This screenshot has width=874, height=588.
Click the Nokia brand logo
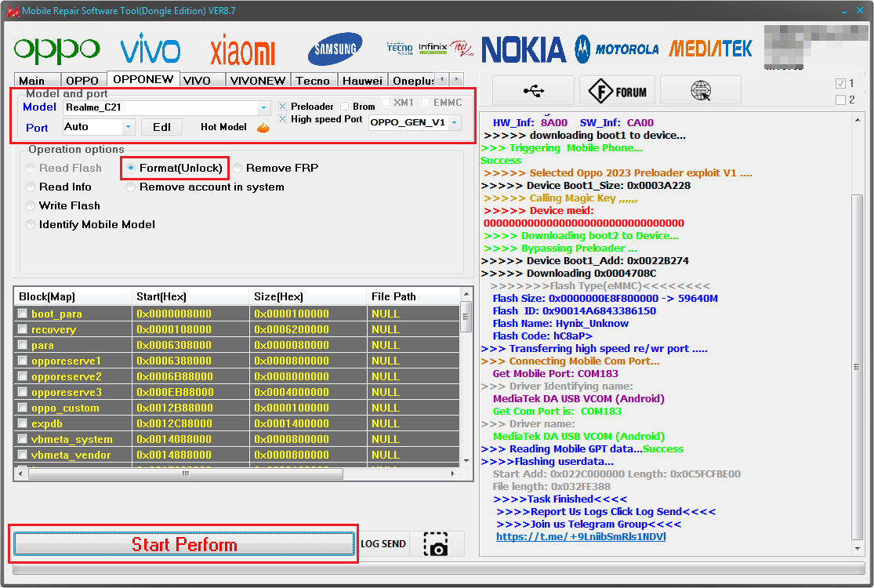524,49
